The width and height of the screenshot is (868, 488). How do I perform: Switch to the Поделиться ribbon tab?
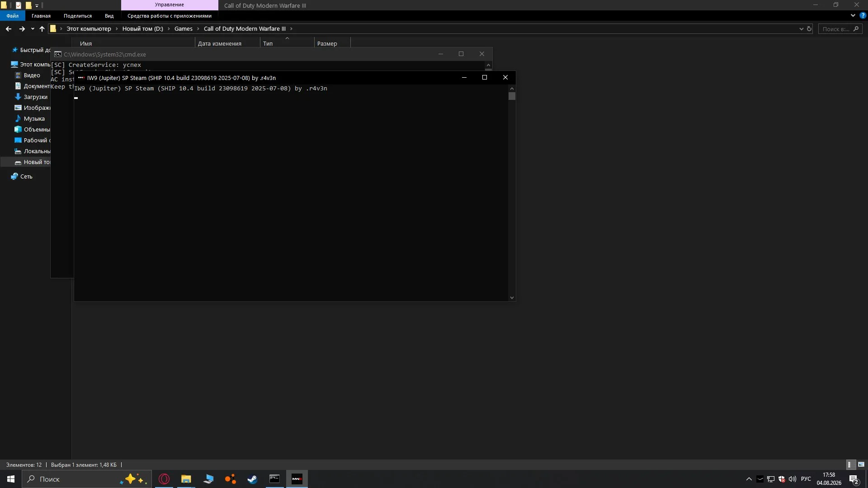tap(78, 16)
